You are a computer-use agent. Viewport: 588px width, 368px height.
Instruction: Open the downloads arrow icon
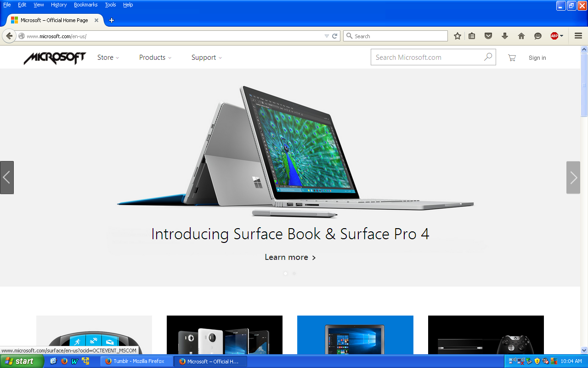[x=505, y=36]
